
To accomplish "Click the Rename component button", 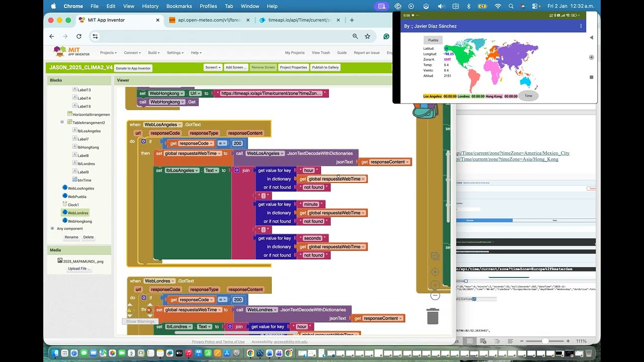I will point(71,237).
